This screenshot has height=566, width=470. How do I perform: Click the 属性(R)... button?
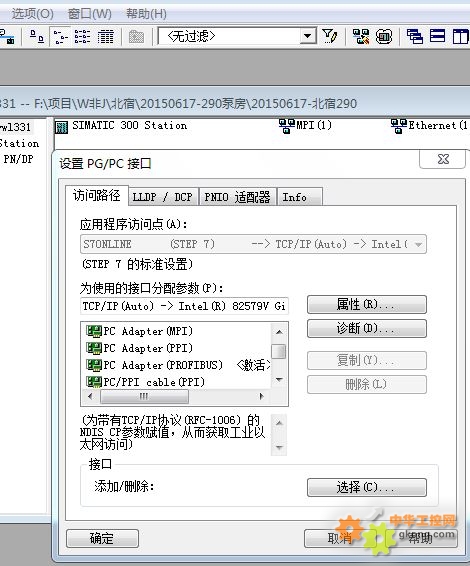(366, 304)
